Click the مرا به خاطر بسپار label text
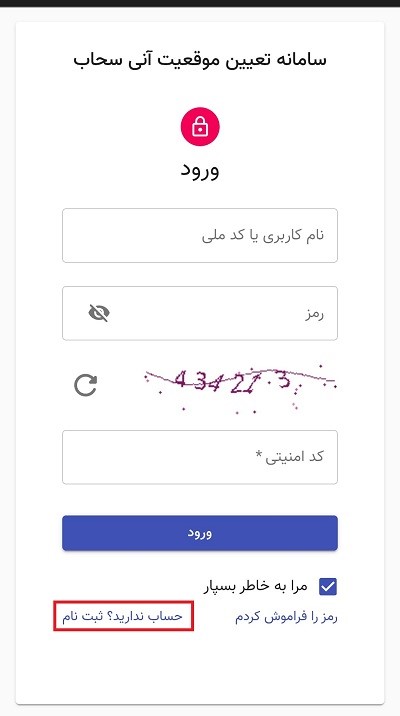Viewport: 400px width, 716px height. point(256,587)
